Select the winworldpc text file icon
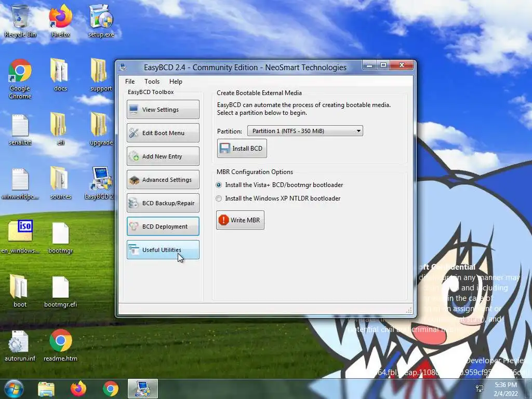532x399 pixels. (x=20, y=183)
